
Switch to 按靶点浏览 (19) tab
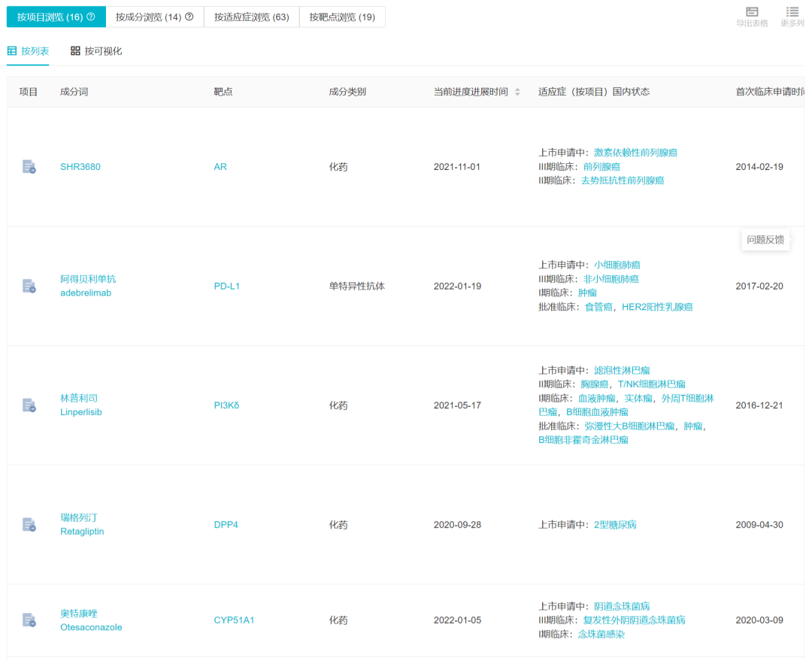point(342,17)
